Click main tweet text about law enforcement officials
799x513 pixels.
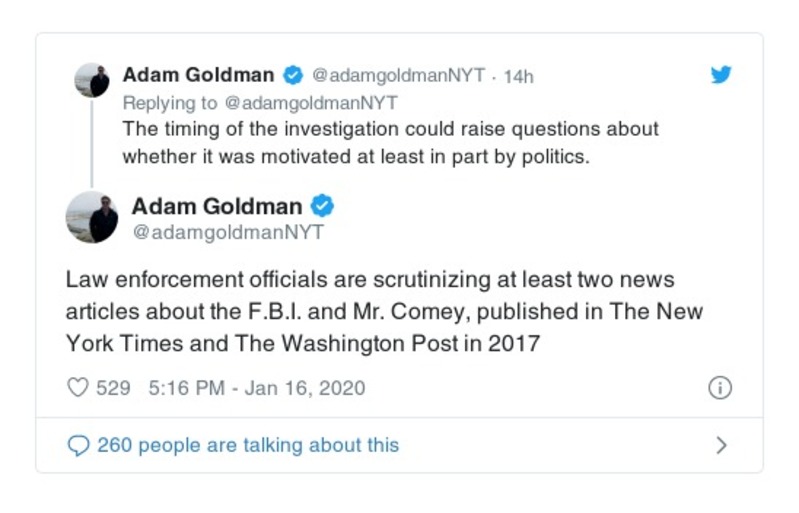[x=384, y=311]
